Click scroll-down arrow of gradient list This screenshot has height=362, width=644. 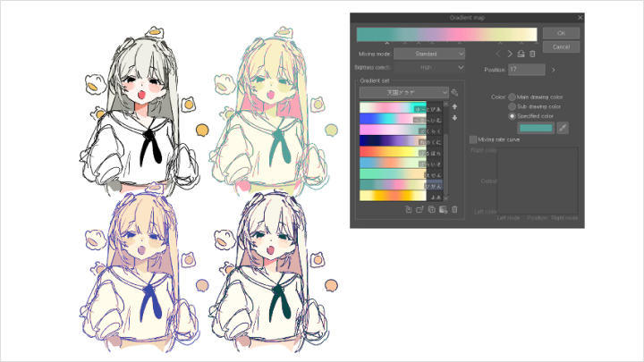445,198
